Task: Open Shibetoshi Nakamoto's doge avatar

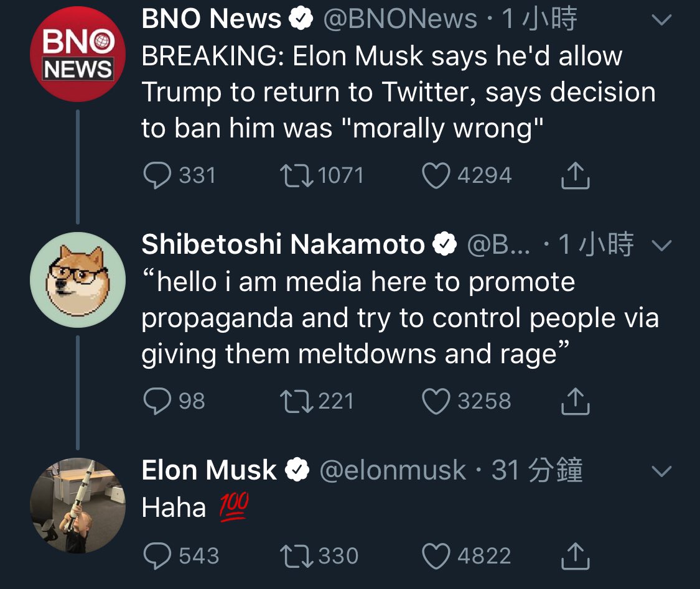Action: pos(78,280)
